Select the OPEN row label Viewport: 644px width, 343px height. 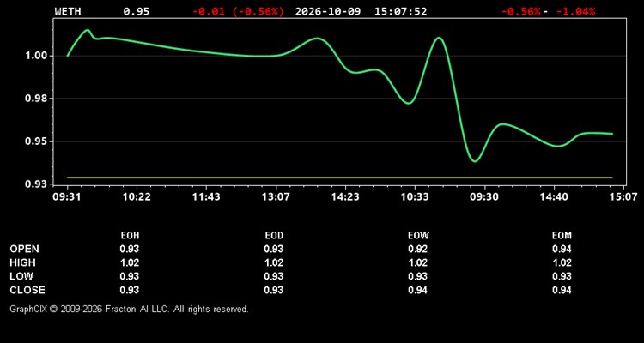coord(24,249)
